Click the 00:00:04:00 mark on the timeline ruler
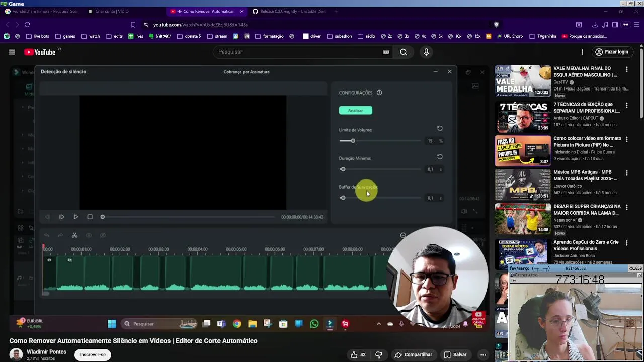Image resolution: width=644 pixels, height=362 pixels. [x=197, y=249]
